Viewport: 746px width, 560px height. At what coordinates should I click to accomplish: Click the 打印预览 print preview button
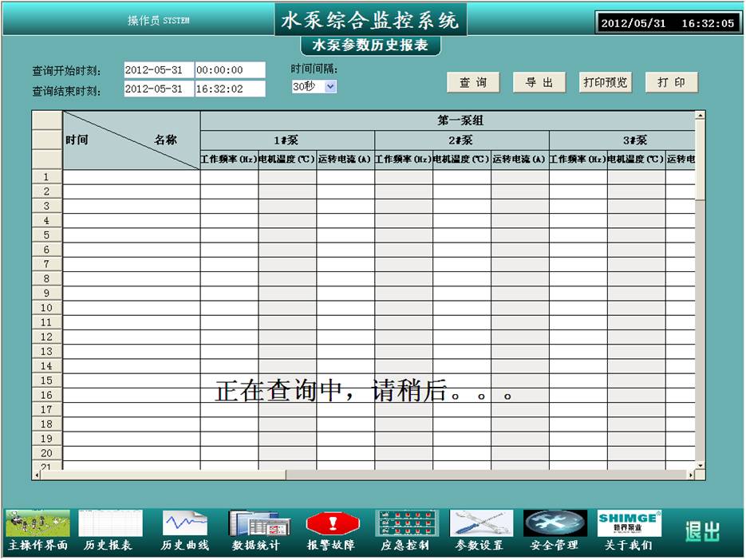(x=606, y=82)
